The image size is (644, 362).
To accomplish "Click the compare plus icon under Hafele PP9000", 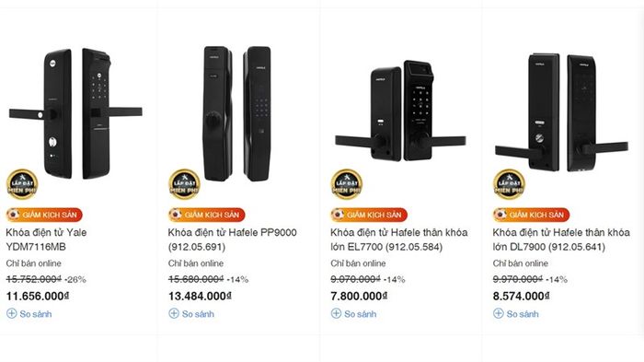I will click(x=174, y=313).
